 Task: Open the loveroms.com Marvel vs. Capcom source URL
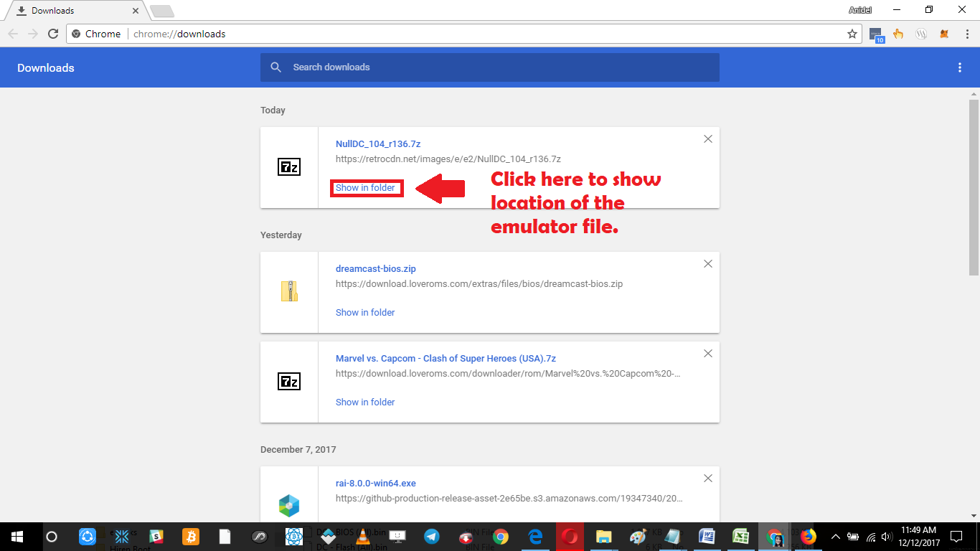click(x=508, y=374)
